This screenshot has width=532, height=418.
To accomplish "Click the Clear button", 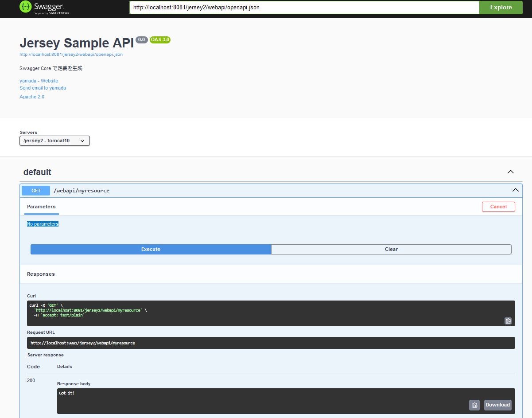I will coord(391,249).
